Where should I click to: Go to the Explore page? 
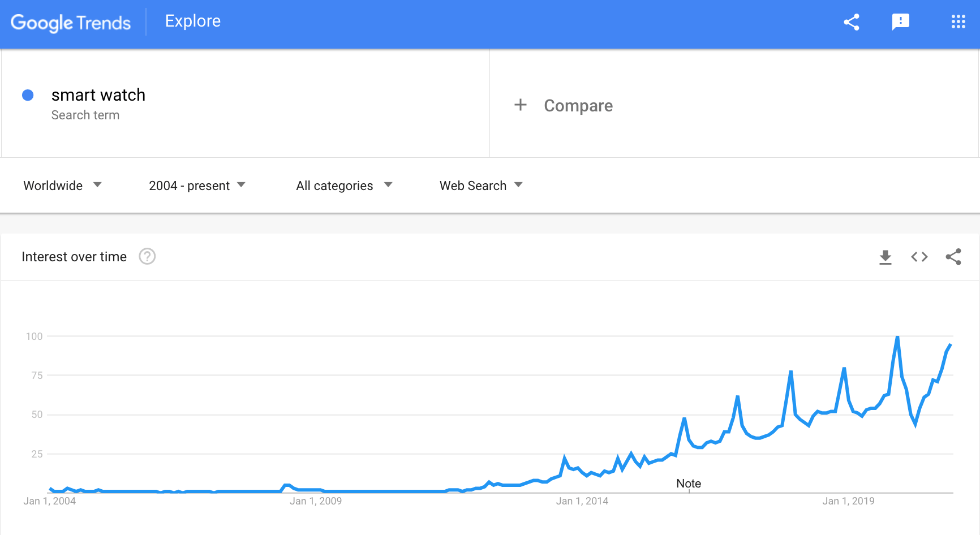tap(193, 21)
